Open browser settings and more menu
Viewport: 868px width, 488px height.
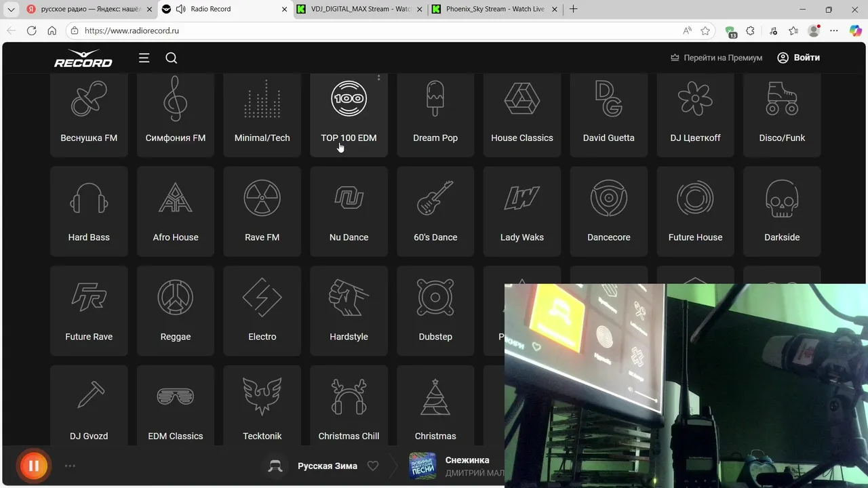[834, 30]
